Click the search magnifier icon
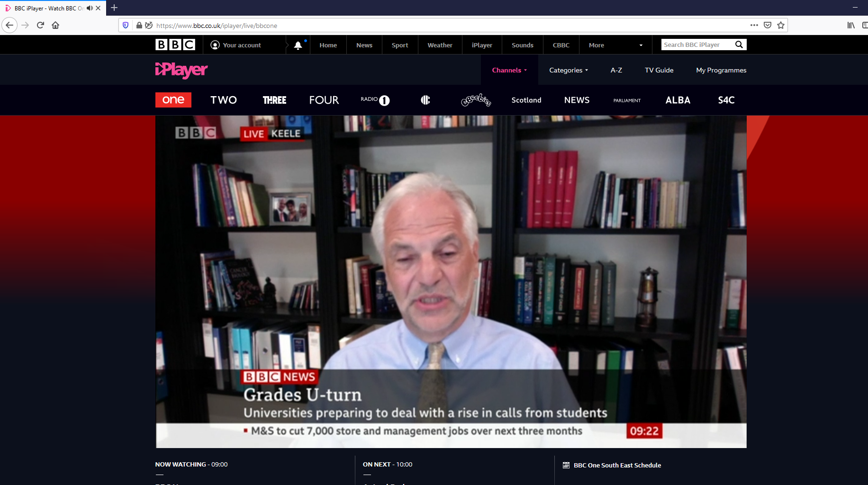 pyautogui.click(x=739, y=45)
